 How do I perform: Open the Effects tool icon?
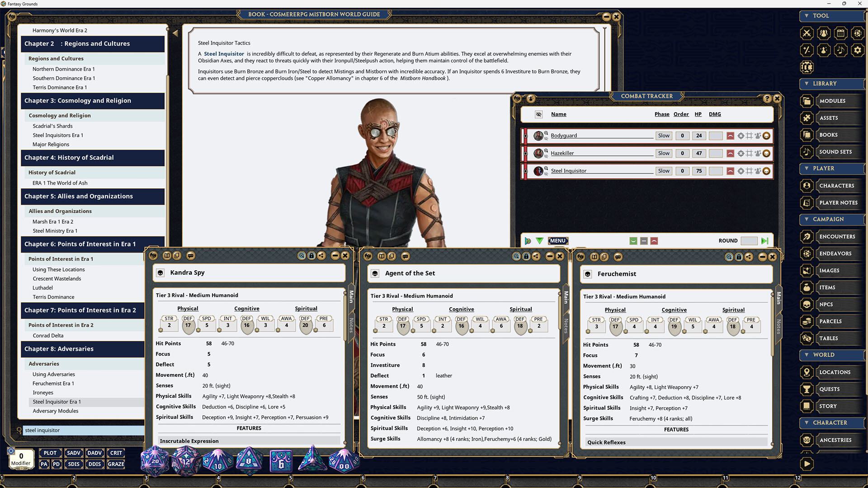point(824,50)
